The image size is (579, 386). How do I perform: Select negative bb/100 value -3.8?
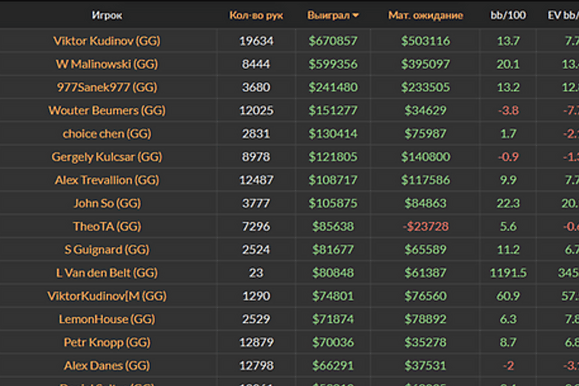pos(508,110)
